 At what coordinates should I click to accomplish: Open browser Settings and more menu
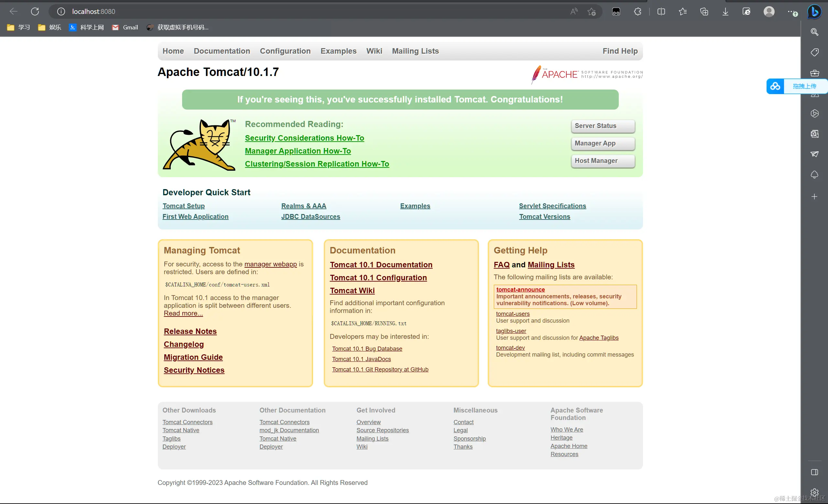click(x=790, y=12)
